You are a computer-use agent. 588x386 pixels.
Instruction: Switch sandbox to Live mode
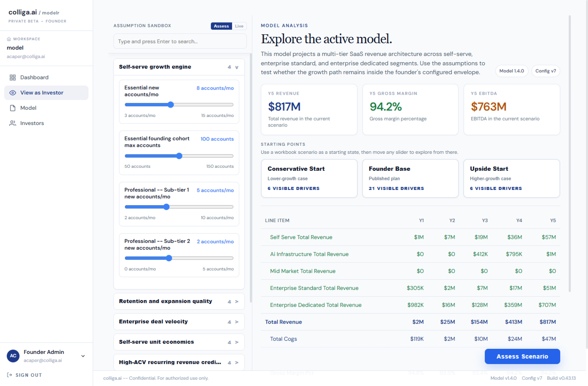click(239, 26)
